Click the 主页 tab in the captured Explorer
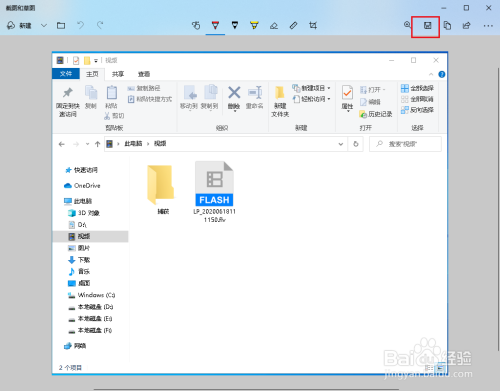The width and height of the screenshot is (500, 391). tap(92, 74)
